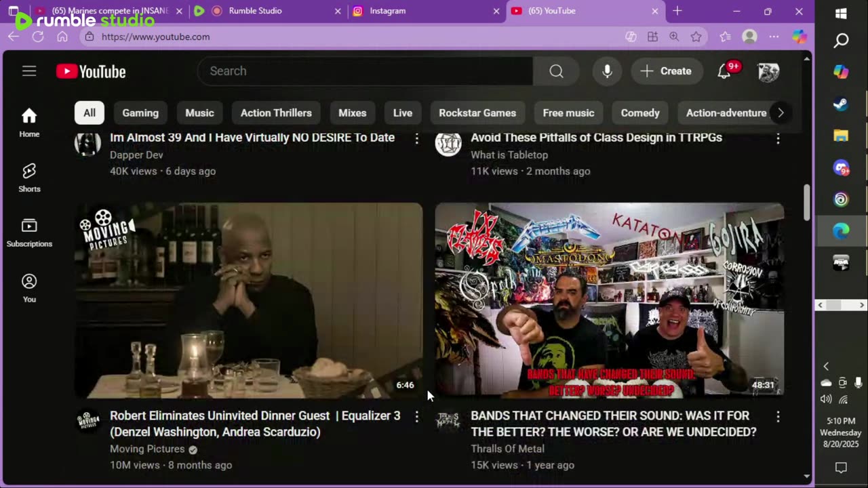
Task: Switch to the Marines compete browser tab
Action: pos(110,11)
